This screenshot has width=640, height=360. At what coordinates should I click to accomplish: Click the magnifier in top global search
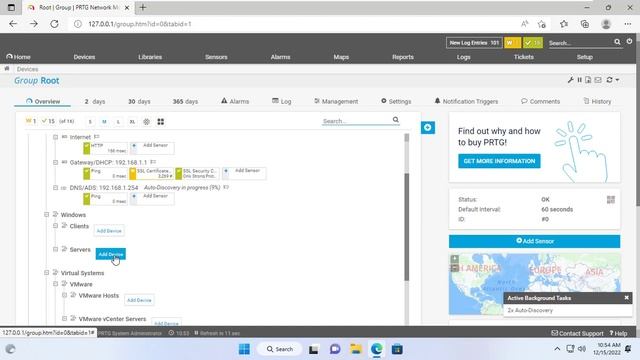pos(617,42)
